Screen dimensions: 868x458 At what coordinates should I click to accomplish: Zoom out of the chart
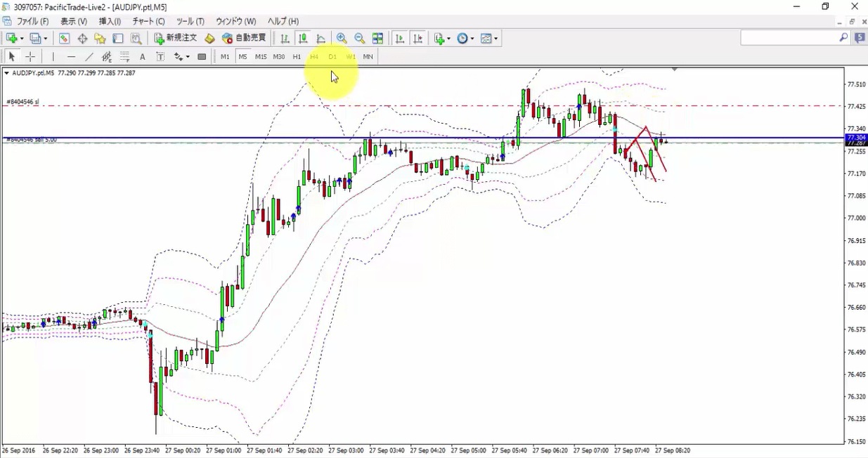[x=360, y=38]
